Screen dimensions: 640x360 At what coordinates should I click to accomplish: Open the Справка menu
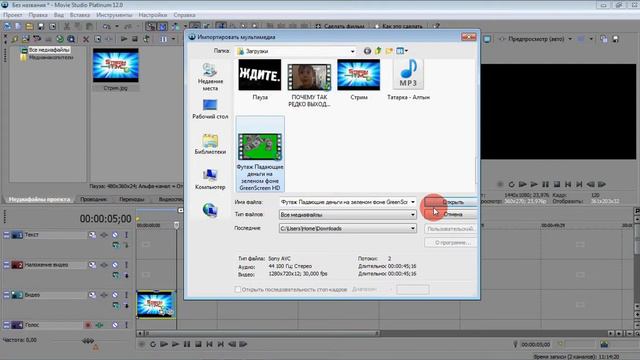(184, 15)
